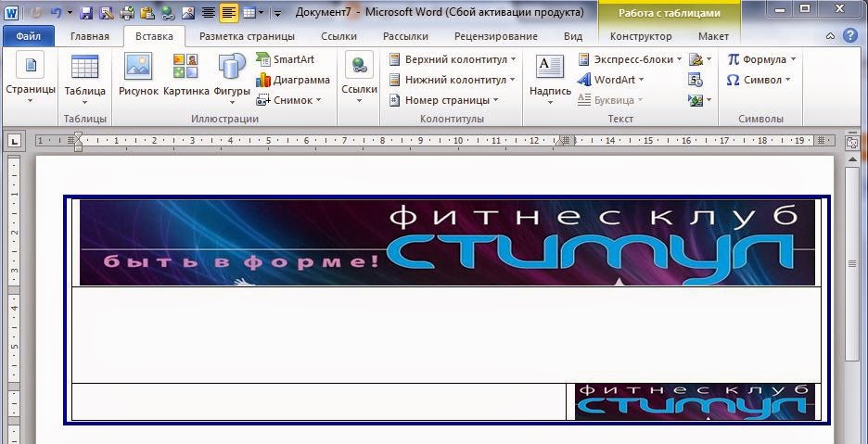This screenshot has width=868, height=444.
Task: Switch to Разметка страницы tab
Action: tap(247, 36)
